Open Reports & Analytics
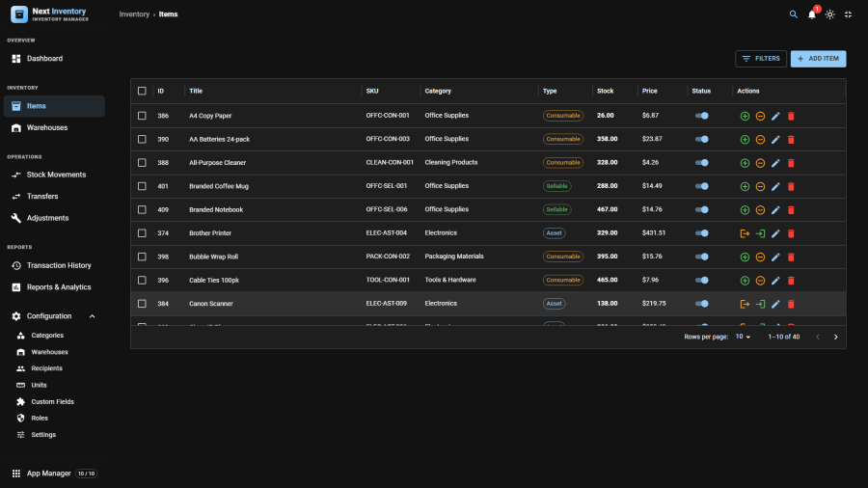 click(x=54, y=287)
